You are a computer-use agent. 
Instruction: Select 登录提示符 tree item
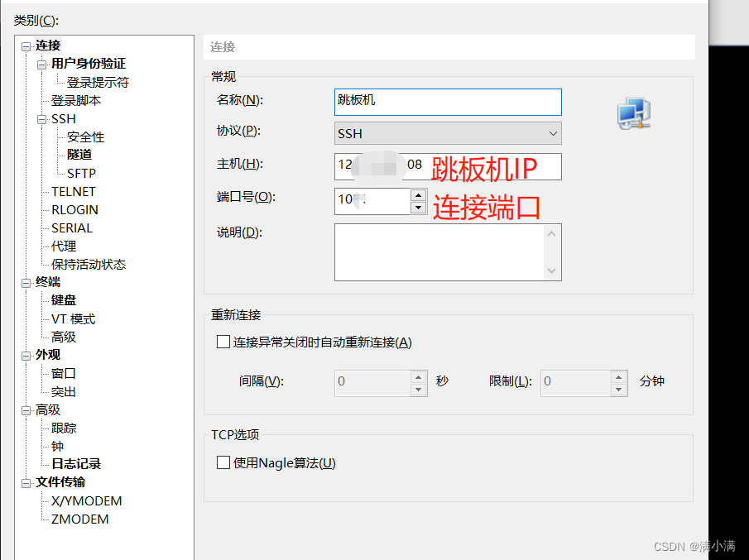98,82
